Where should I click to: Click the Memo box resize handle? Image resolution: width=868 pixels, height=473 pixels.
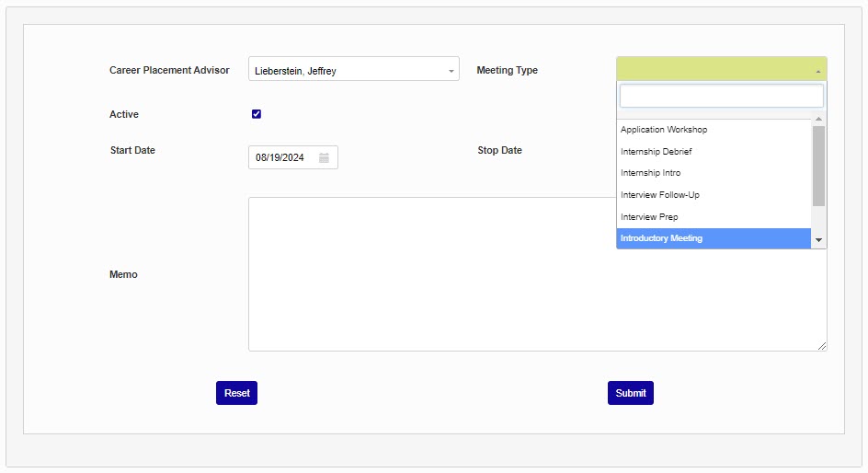coord(822,346)
